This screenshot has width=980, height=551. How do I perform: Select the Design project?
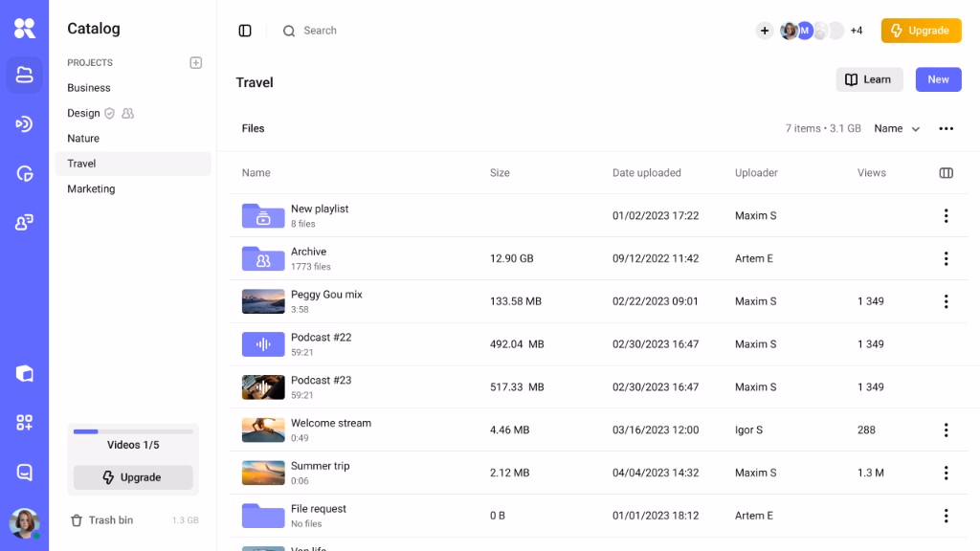[x=84, y=113]
